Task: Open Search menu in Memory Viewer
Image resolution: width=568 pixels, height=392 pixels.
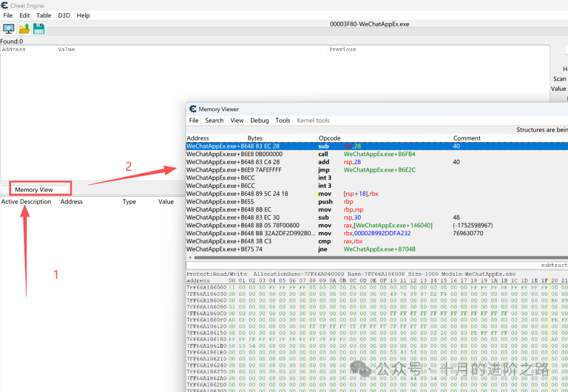Action: tap(214, 120)
